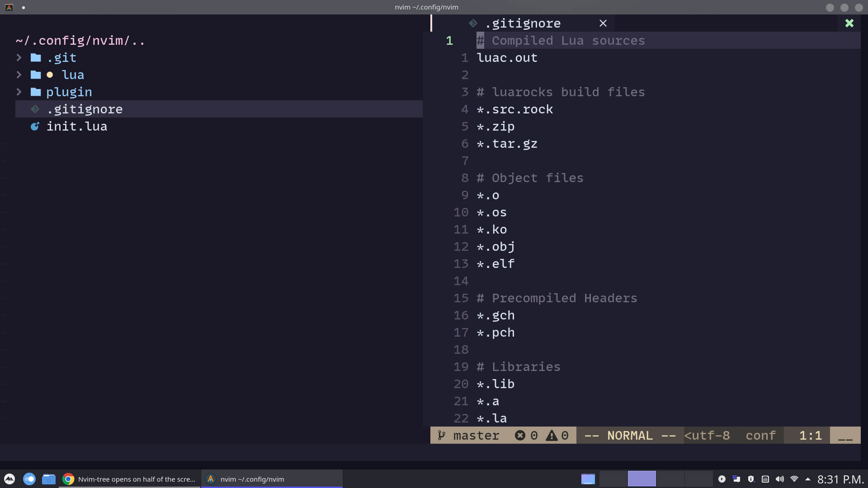Screen dimensions: 868x488
Task: Click the Wi-Fi icon in the system tray
Action: 794,479
